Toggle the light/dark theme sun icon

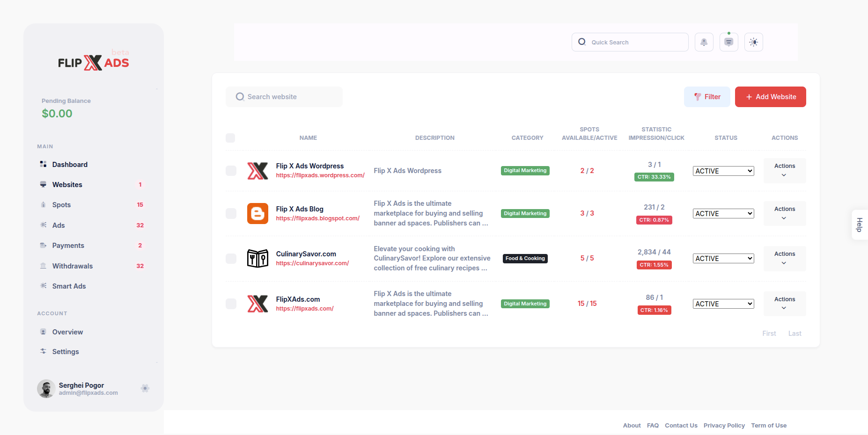click(x=753, y=42)
